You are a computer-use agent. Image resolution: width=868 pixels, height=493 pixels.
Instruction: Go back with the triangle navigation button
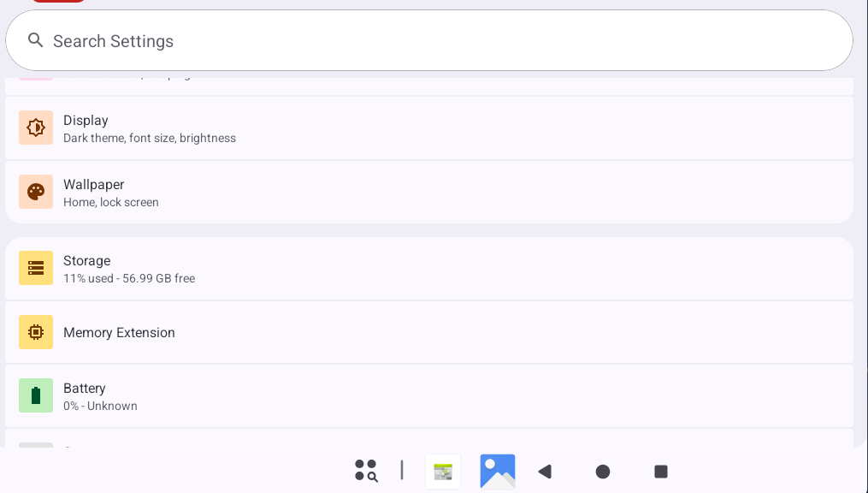(x=546, y=472)
